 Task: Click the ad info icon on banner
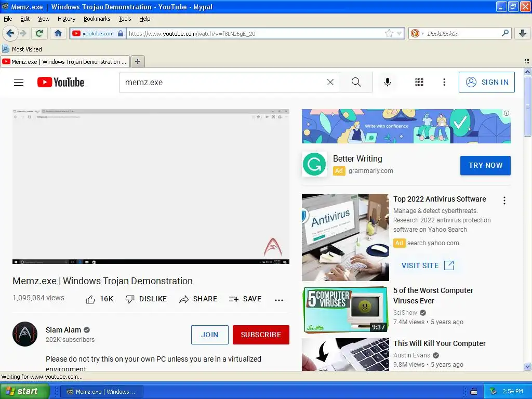[x=506, y=113]
